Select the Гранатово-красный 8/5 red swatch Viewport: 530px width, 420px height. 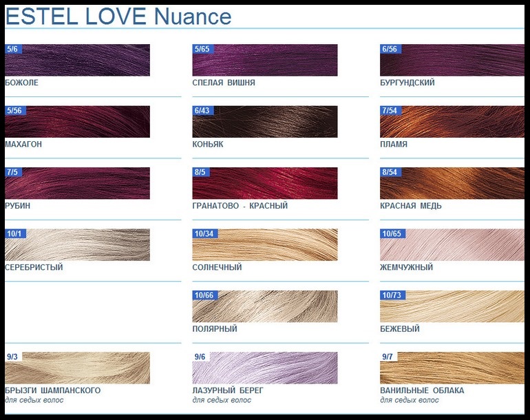[265, 183]
